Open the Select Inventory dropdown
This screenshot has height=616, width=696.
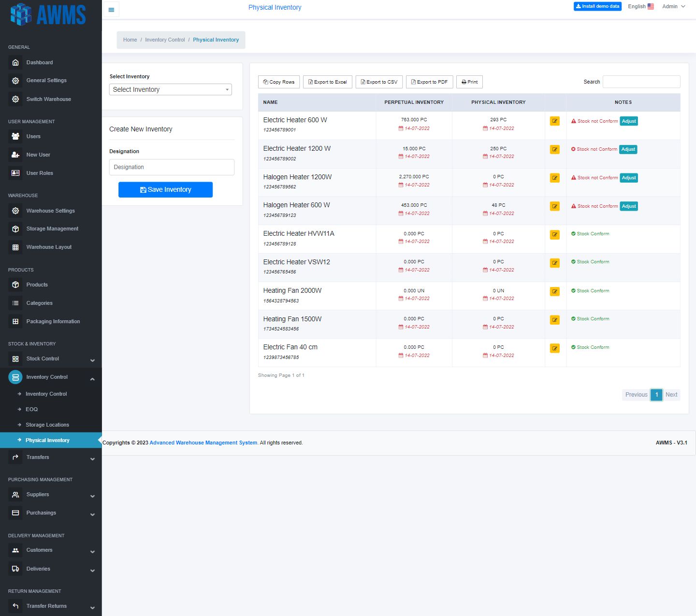point(170,89)
